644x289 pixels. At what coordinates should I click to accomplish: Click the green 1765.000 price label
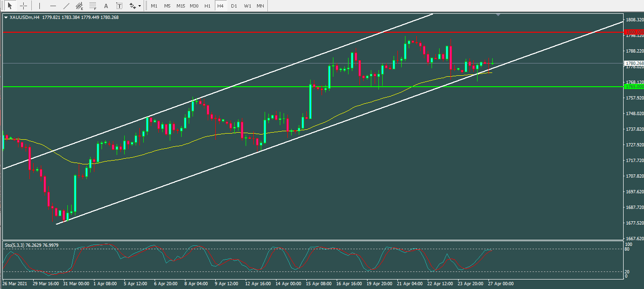coord(634,87)
